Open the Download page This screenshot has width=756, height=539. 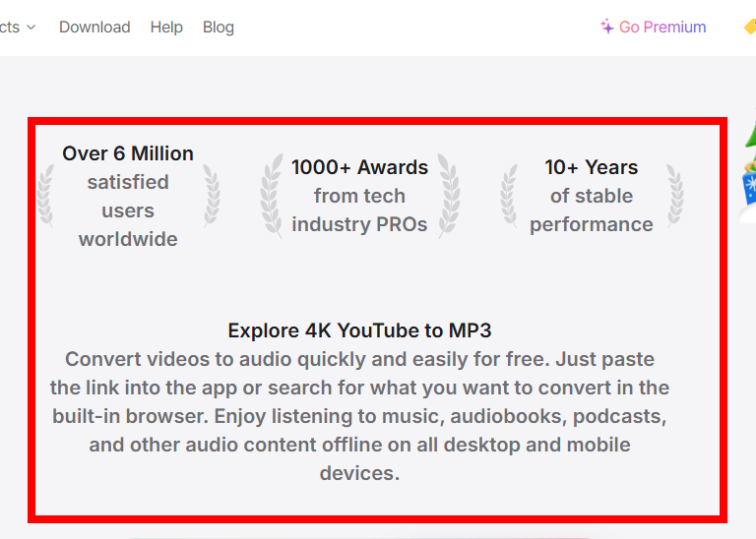pos(94,27)
